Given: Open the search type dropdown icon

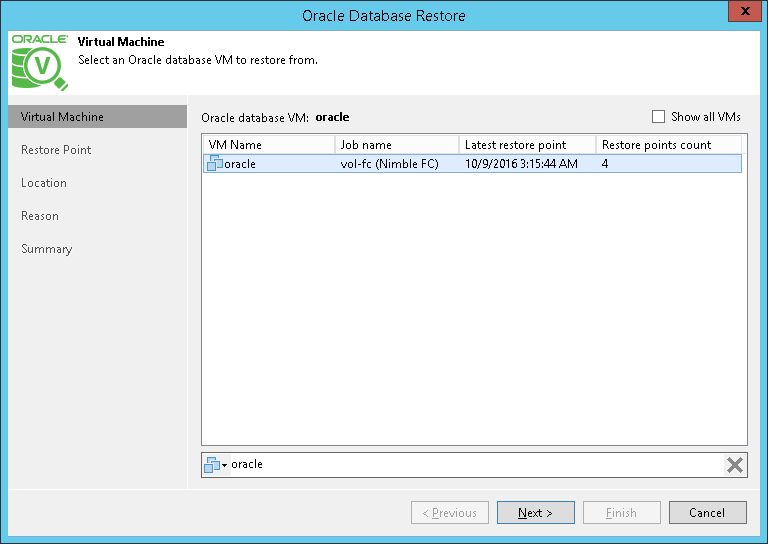Looking at the screenshot, I should pyautogui.click(x=216, y=465).
